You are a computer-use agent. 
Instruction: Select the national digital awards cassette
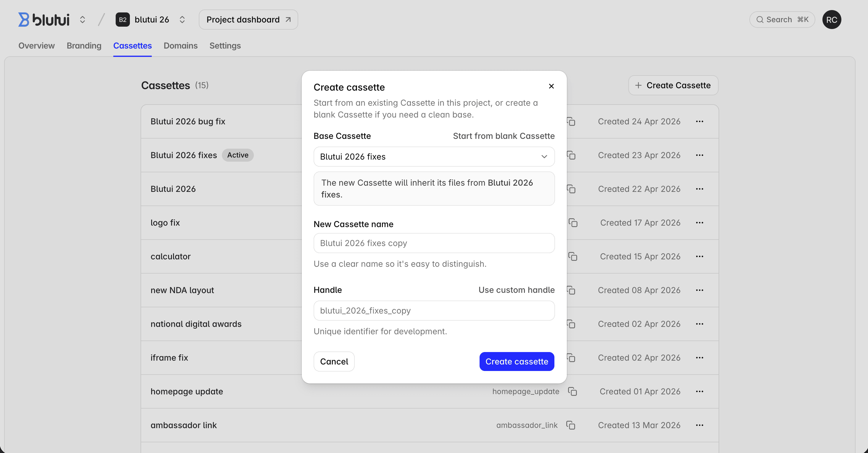196,324
